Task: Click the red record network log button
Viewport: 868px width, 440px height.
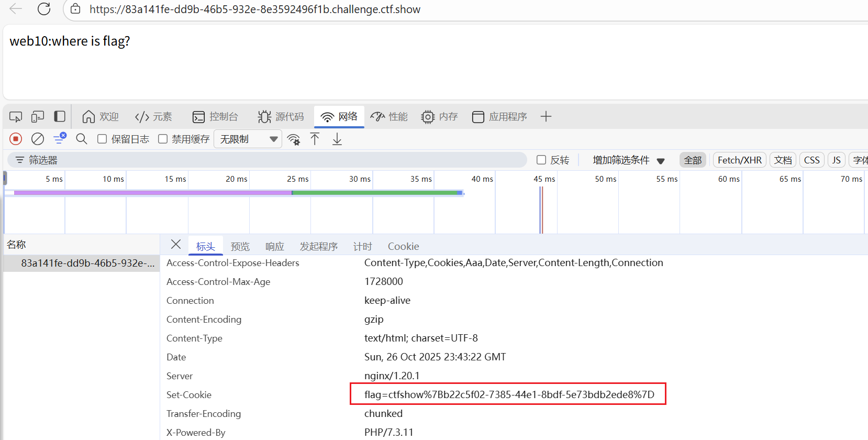Action: tap(16, 139)
